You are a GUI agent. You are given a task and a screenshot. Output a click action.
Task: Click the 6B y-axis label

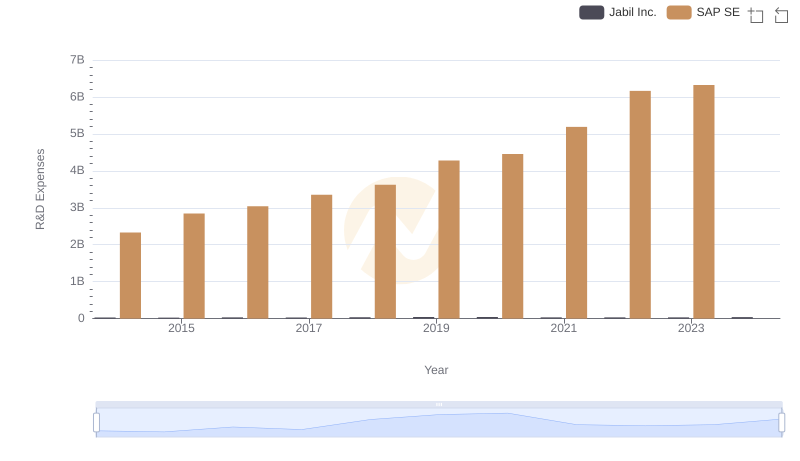point(77,97)
